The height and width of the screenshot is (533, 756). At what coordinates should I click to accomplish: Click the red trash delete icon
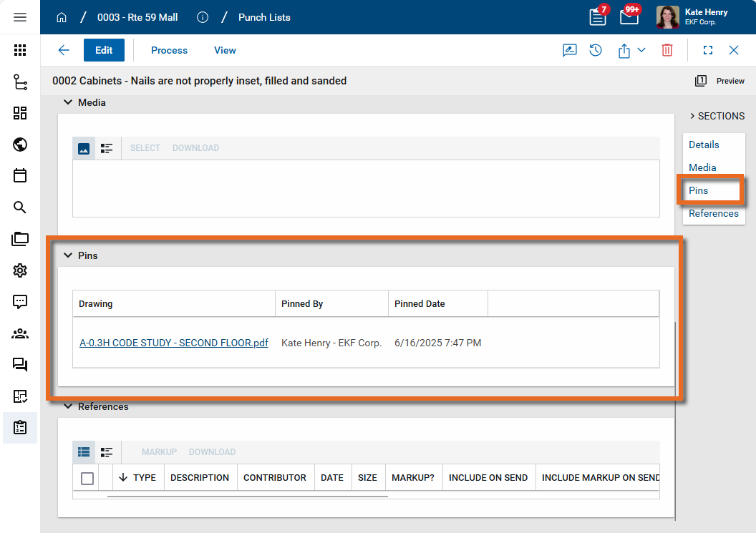[667, 50]
